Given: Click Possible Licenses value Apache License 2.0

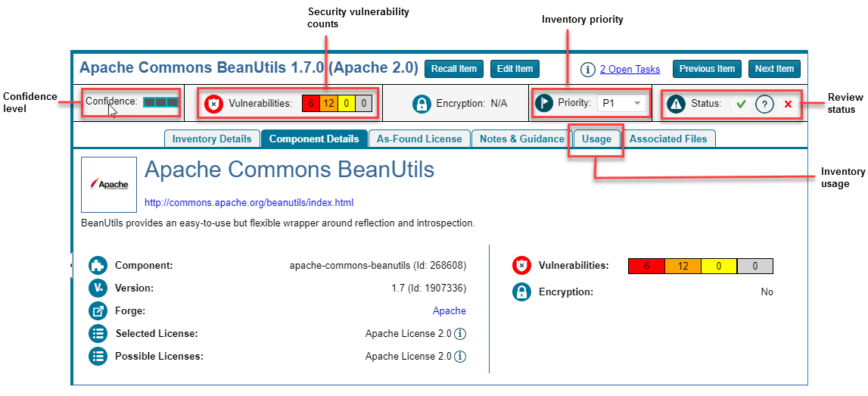Looking at the screenshot, I should (x=409, y=357).
